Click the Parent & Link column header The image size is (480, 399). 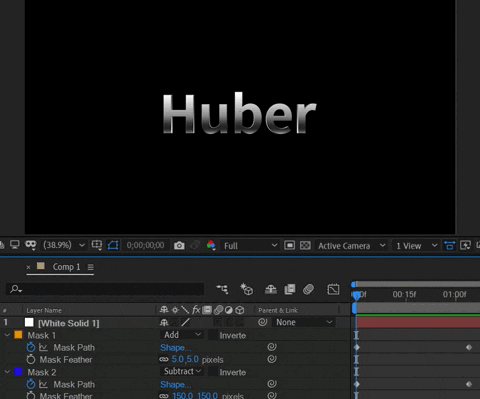pyautogui.click(x=278, y=310)
